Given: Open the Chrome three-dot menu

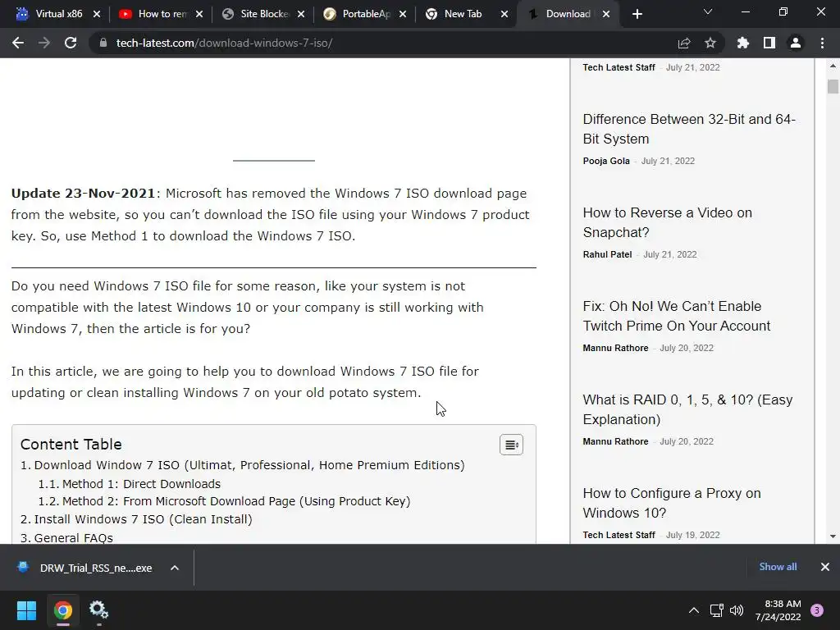Looking at the screenshot, I should pos(822,43).
